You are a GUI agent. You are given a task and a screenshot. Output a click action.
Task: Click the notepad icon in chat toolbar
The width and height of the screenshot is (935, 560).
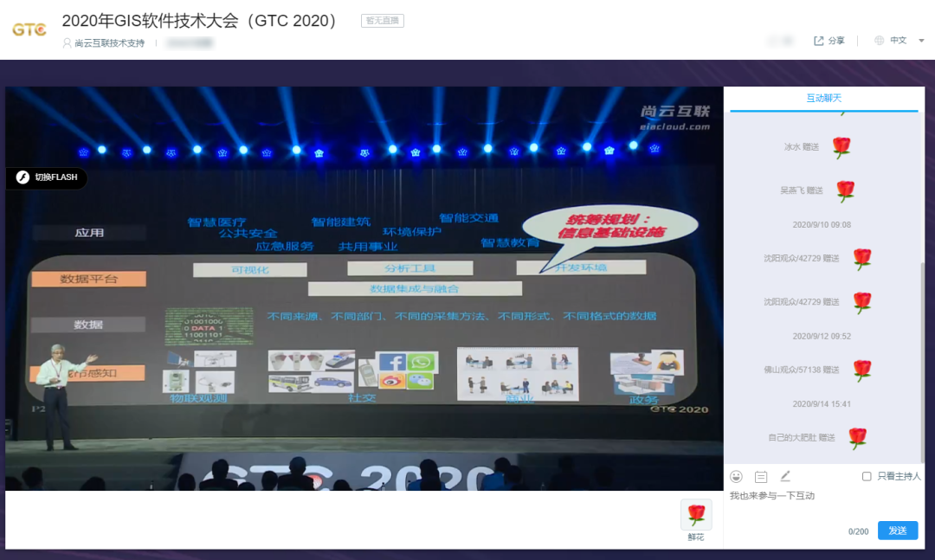coord(761,476)
